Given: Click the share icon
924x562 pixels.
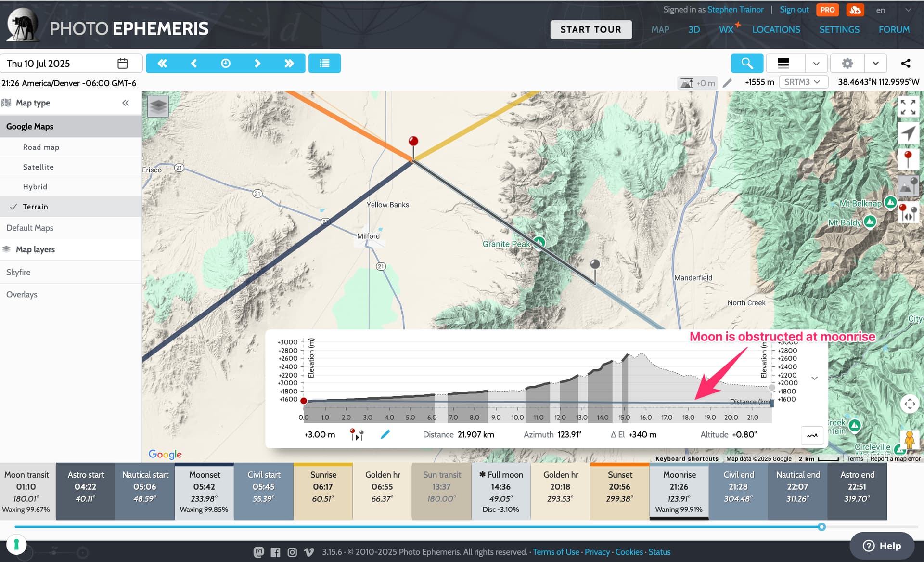Looking at the screenshot, I should 906,63.
